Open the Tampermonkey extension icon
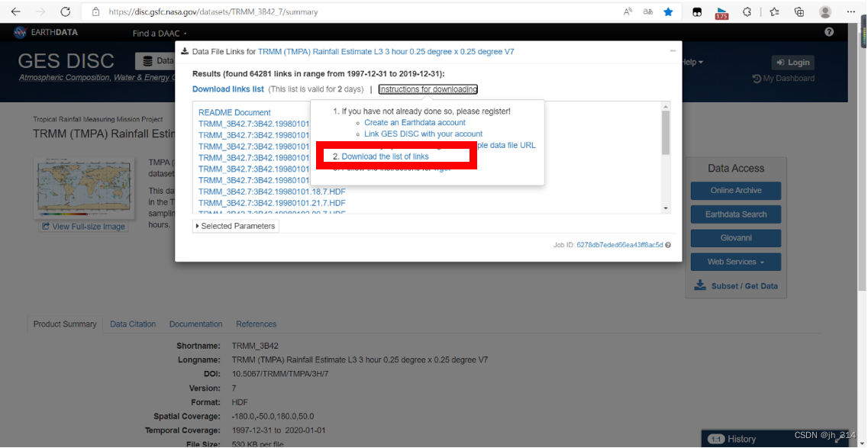 [x=699, y=11]
